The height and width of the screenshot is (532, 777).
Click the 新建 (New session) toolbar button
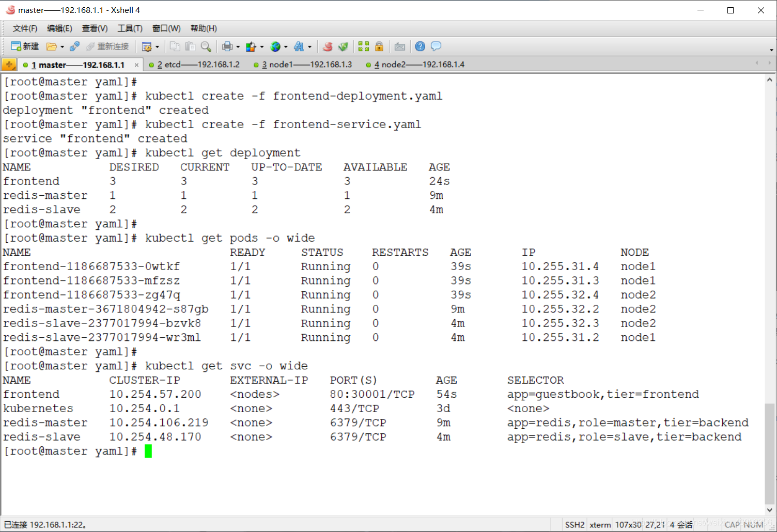tap(25, 46)
